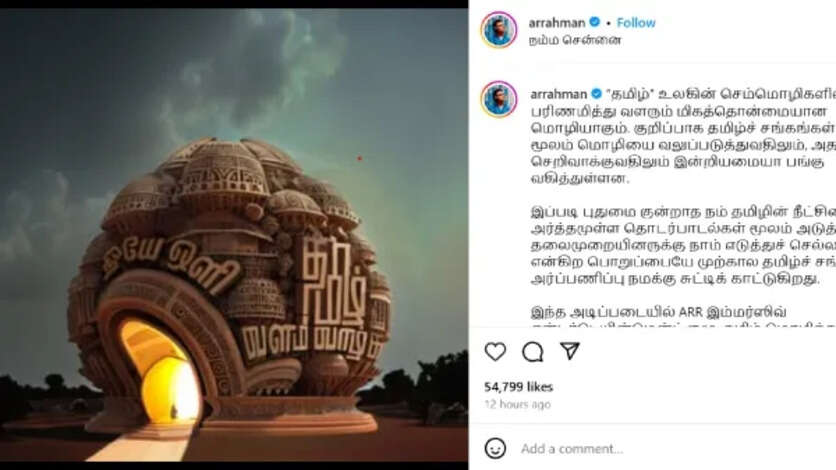Open arrahman username link in caption
The width and height of the screenshot is (836, 470).
(558, 94)
